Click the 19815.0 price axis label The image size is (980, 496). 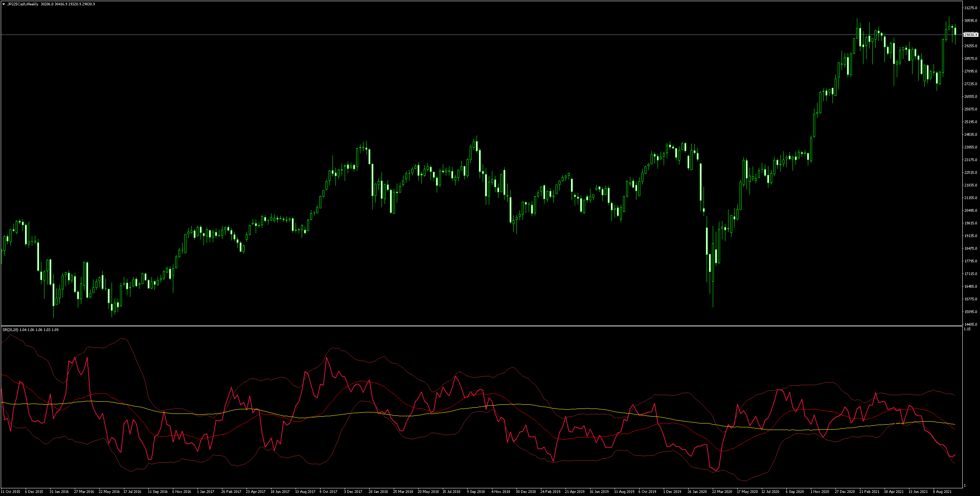coord(970,223)
